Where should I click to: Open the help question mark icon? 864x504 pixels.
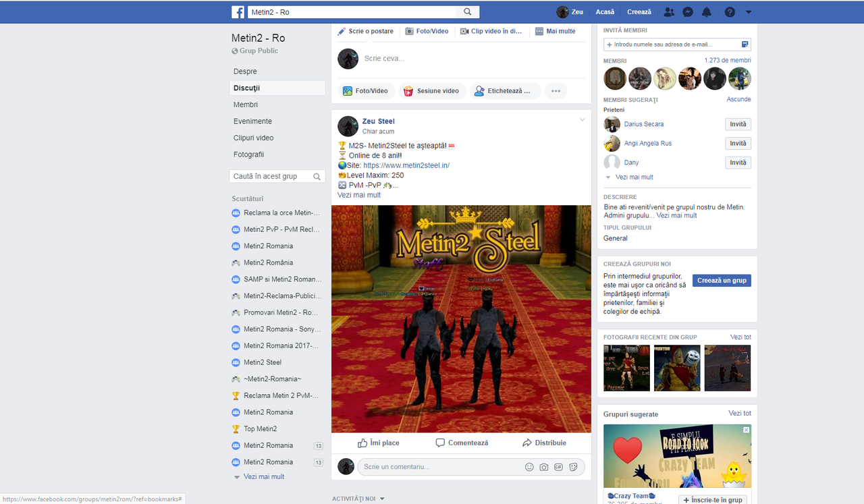730,12
